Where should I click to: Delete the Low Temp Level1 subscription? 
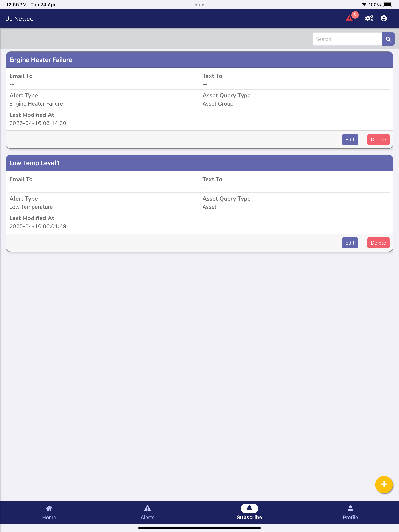click(378, 243)
